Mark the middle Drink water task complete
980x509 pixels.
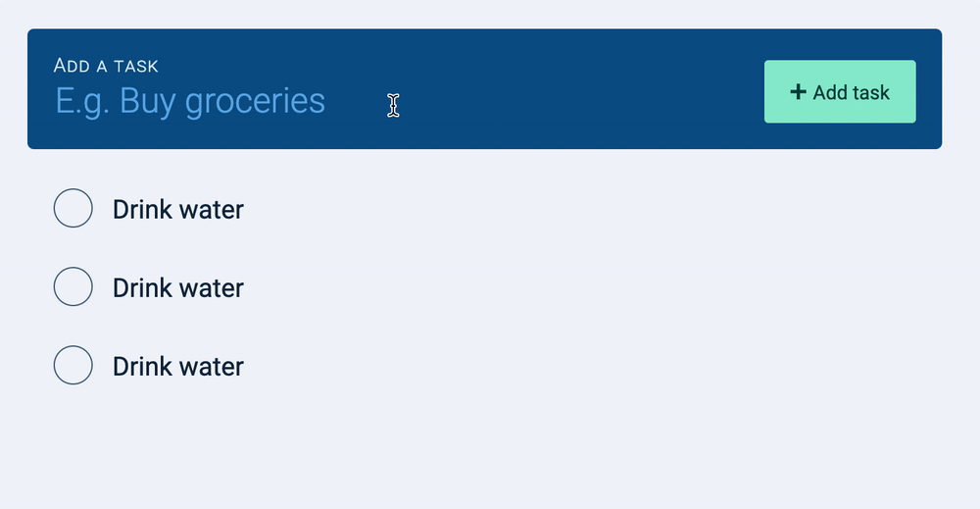(x=73, y=287)
